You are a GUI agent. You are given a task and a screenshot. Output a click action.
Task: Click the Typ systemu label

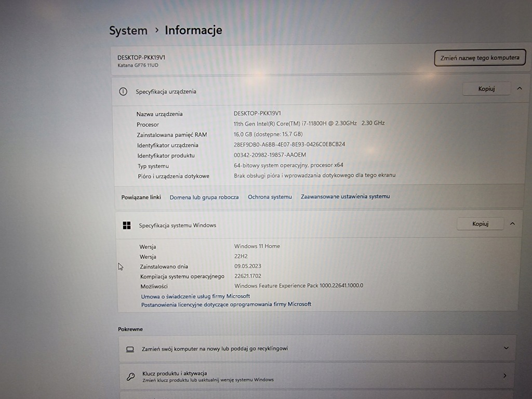coord(153,166)
